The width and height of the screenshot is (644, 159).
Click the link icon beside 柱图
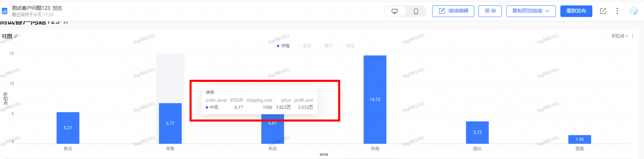(x=16, y=36)
